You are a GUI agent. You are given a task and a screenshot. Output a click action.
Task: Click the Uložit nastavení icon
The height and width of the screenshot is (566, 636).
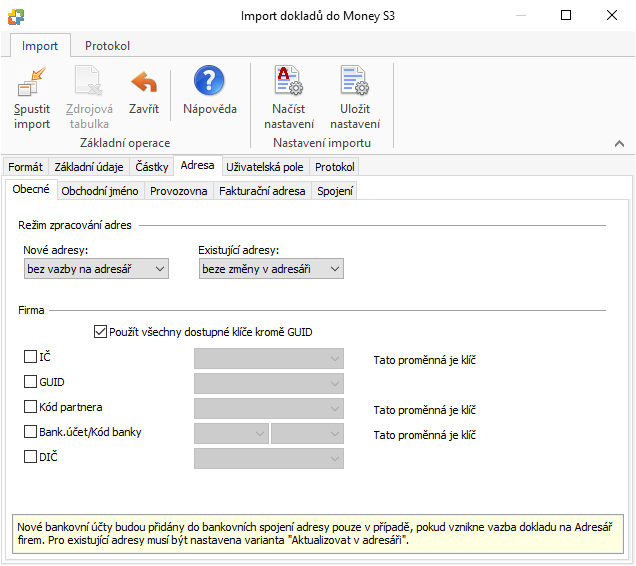[355, 80]
